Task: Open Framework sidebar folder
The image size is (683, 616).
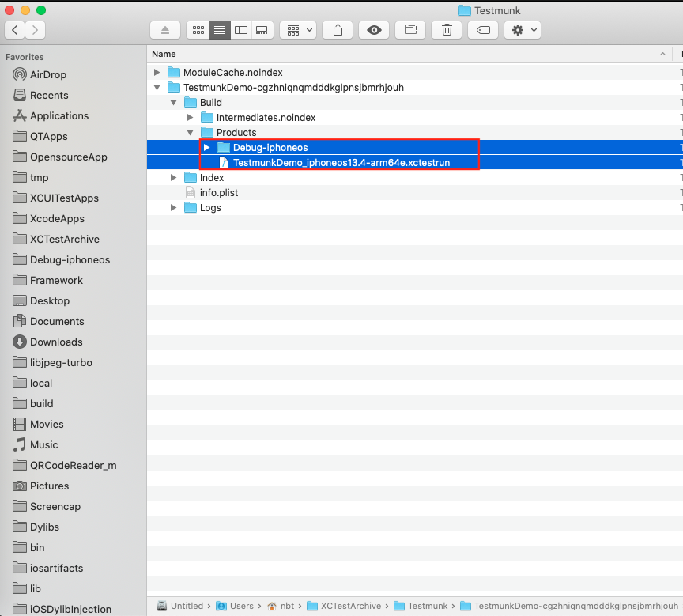Action: 48,280
